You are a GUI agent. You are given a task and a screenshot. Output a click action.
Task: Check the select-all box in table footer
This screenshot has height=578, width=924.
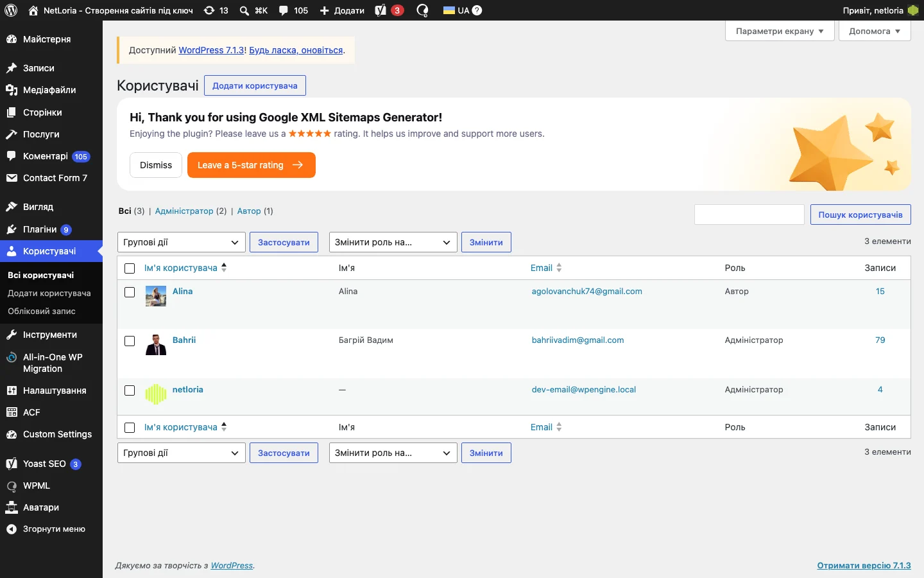[130, 428]
